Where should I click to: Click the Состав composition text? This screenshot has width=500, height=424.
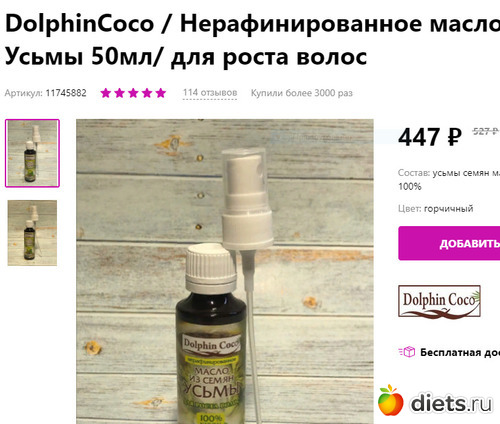pyautogui.click(x=449, y=179)
